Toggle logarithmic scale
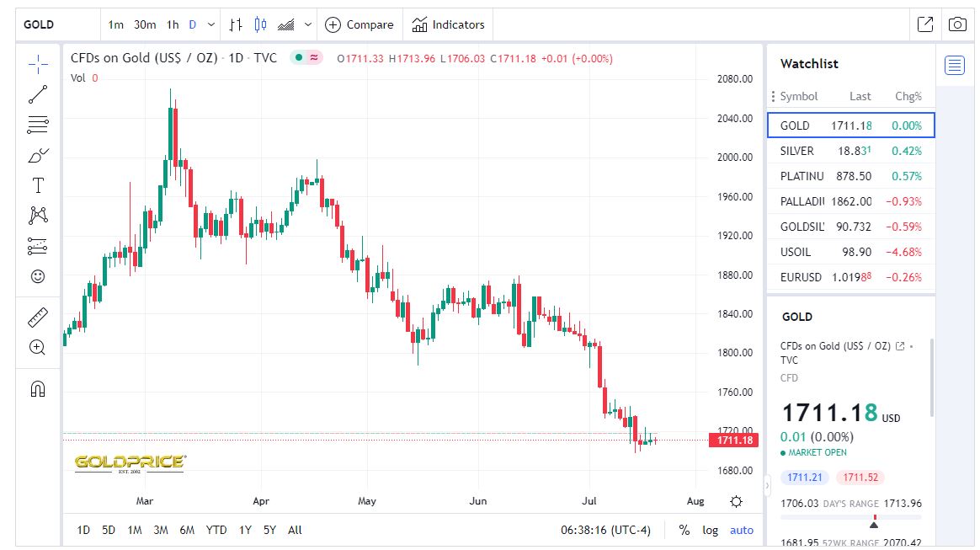 711,530
